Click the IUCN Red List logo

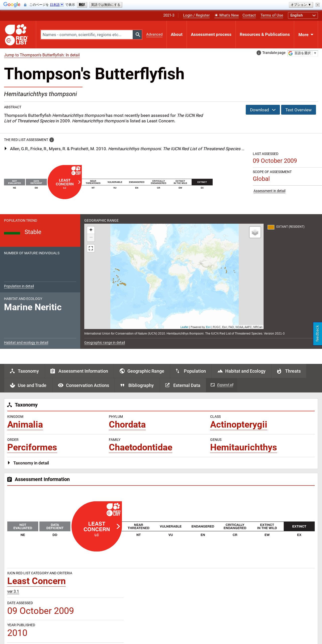[x=17, y=35]
